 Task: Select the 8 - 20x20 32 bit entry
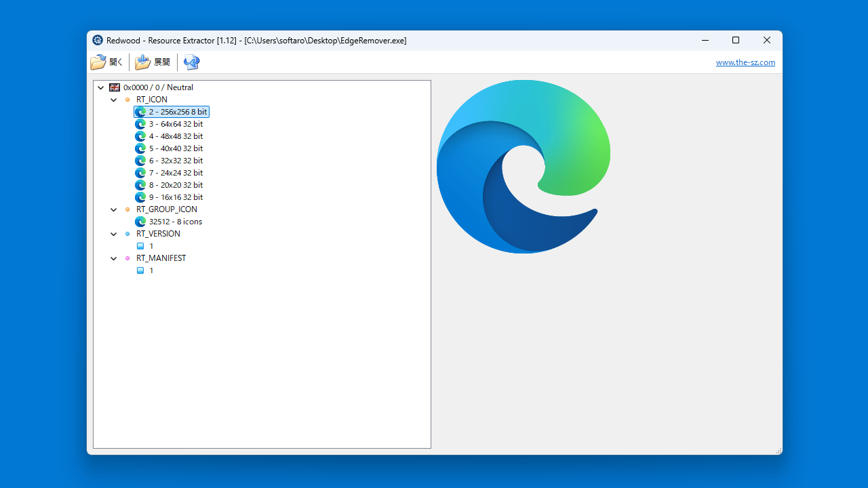click(176, 185)
